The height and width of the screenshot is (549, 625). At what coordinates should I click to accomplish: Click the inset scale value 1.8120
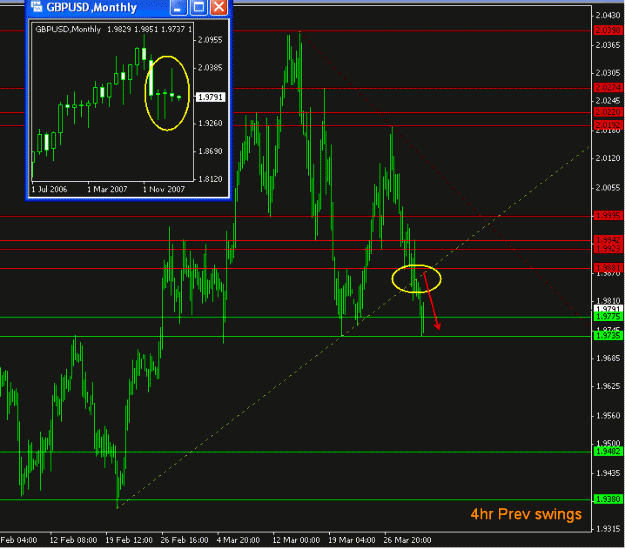point(210,179)
